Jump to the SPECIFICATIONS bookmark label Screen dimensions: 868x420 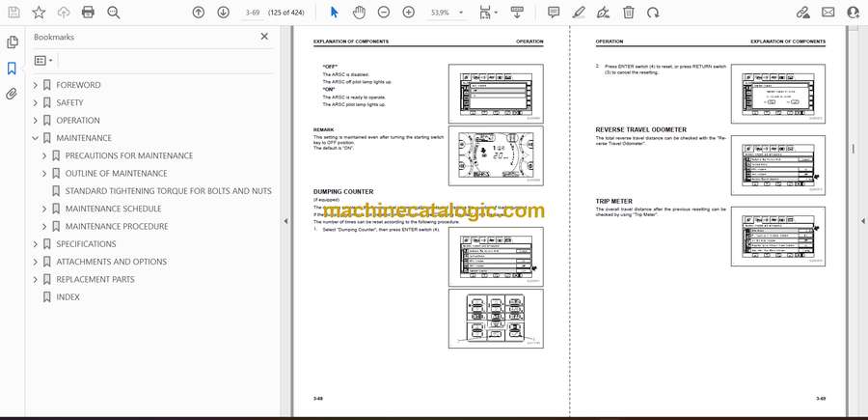click(x=86, y=244)
